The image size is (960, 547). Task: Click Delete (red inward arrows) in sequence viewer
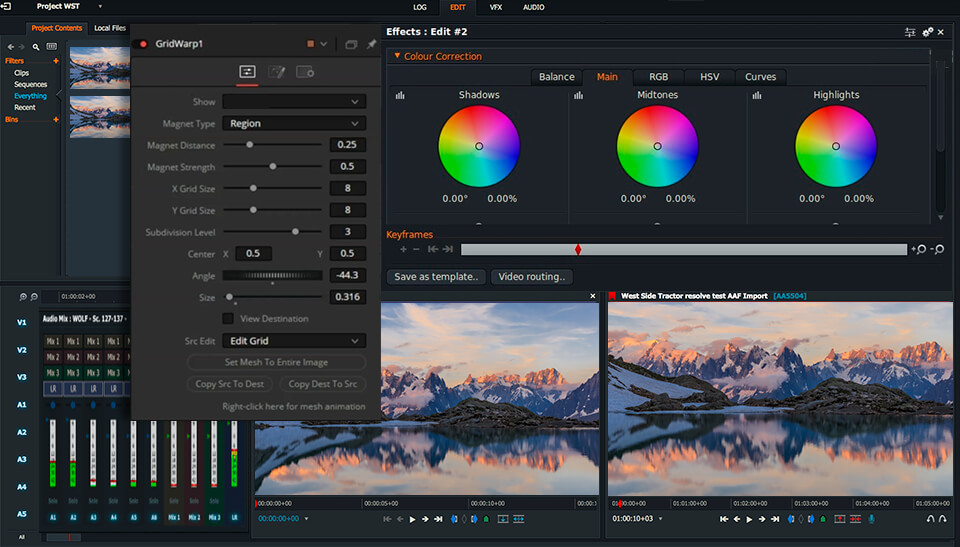[855, 519]
